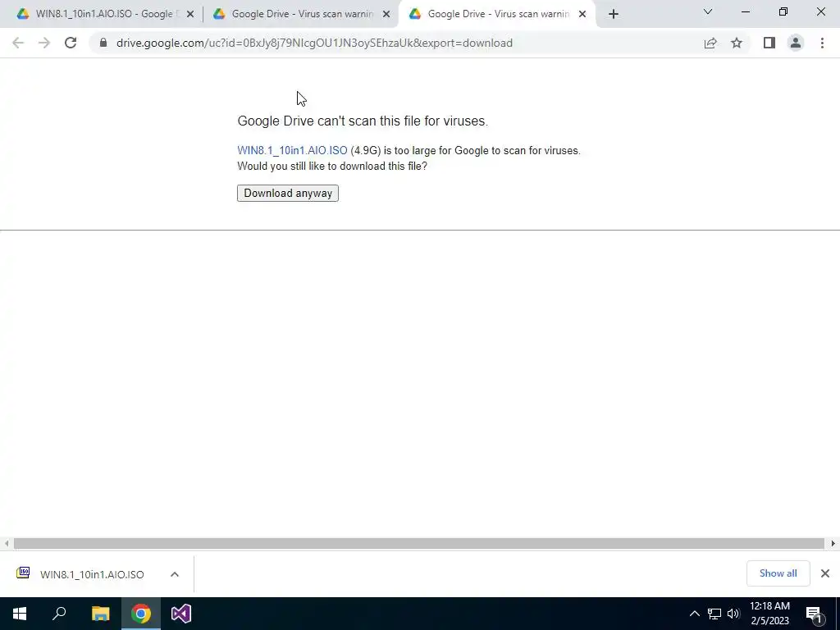The height and width of the screenshot is (630, 840).
Task: Open Chrome three-dot menu
Action: 822,43
